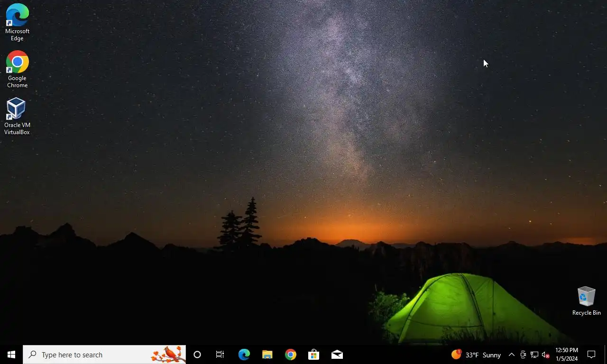Open the 33°F Sunny weather widget

[476, 355]
